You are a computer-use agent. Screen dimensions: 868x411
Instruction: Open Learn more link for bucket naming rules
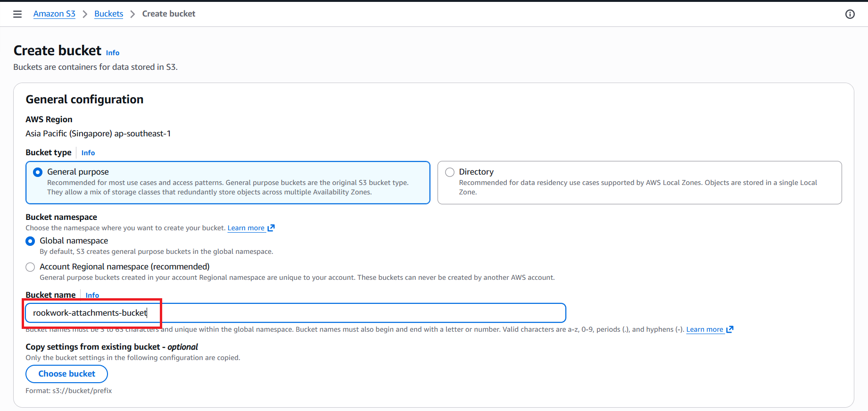[x=710, y=329]
